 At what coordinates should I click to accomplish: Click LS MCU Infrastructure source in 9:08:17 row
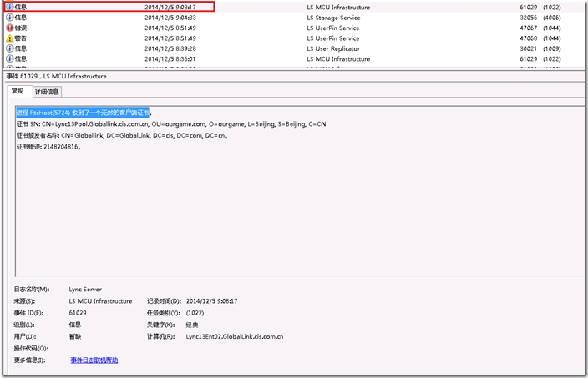(338, 8)
